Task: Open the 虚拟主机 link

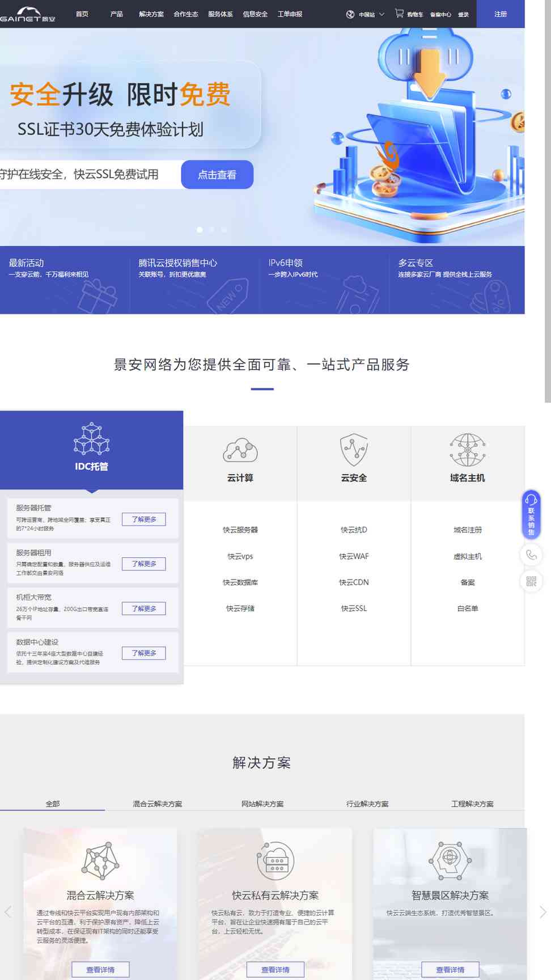Action: click(x=468, y=556)
